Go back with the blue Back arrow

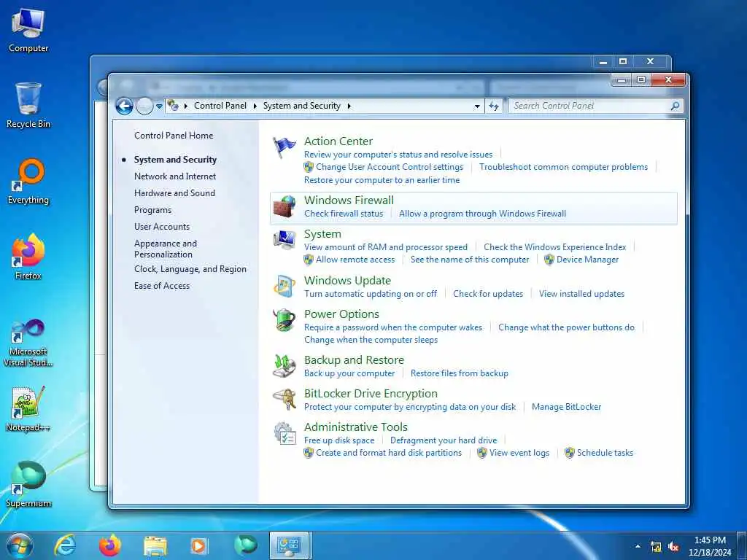pyautogui.click(x=124, y=106)
